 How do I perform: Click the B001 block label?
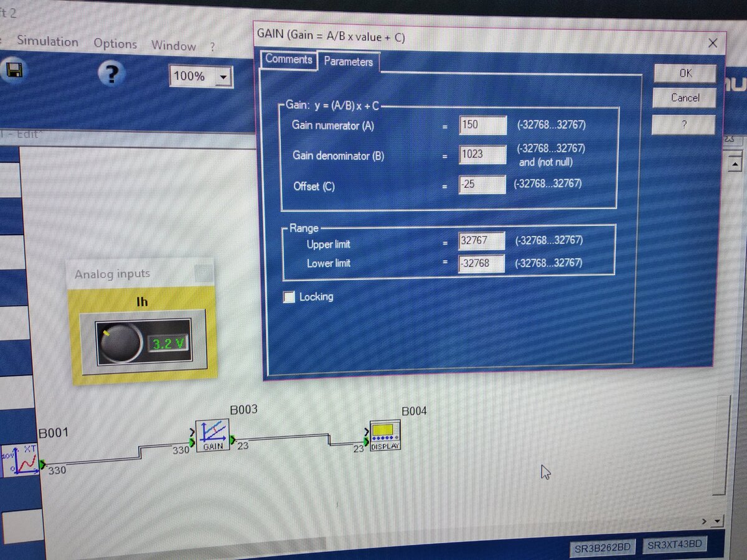tap(54, 433)
